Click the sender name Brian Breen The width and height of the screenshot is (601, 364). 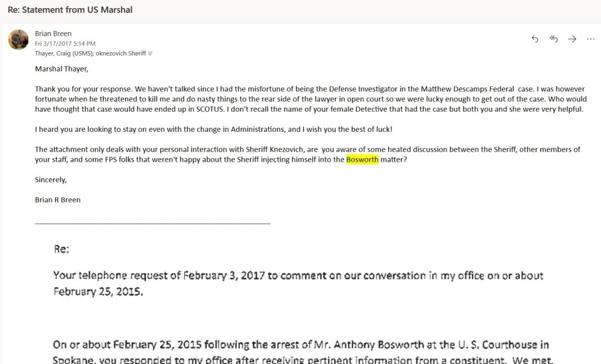click(x=53, y=34)
